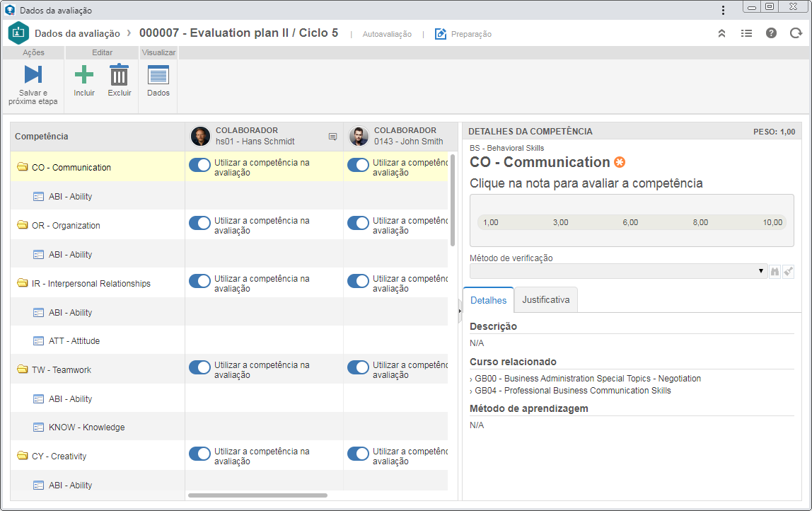Click the Dados da avaliação app logo icon
The width and height of the screenshot is (812, 511).
18,33
